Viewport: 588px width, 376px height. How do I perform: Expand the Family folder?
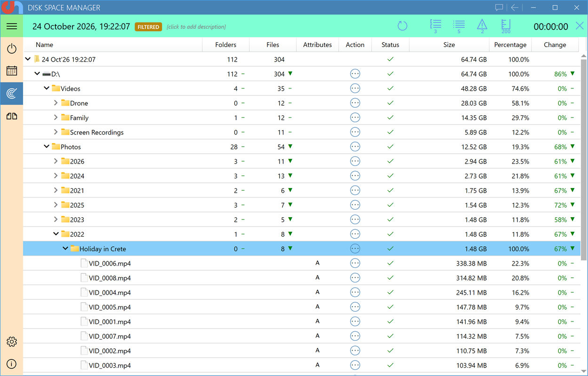coord(56,117)
